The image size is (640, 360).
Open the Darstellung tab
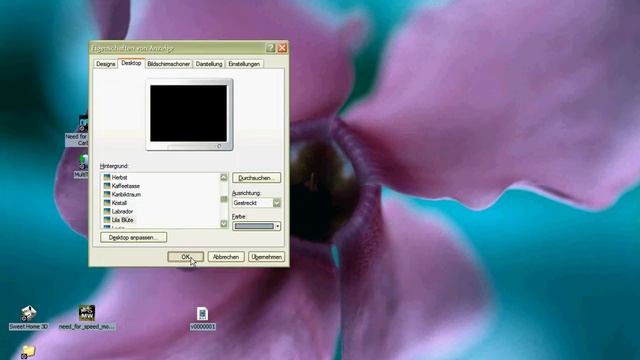pyautogui.click(x=209, y=64)
